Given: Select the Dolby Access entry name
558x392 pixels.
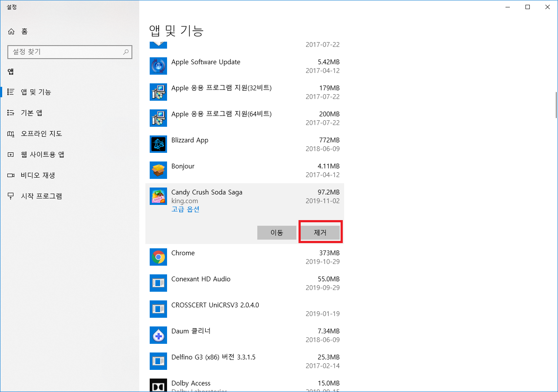Looking at the screenshot, I should click(x=191, y=383).
